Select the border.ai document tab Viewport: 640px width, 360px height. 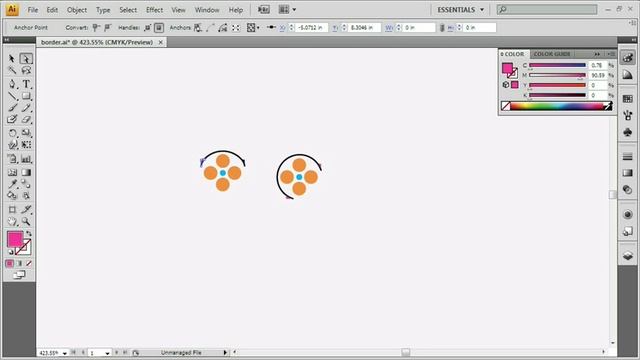(97, 42)
